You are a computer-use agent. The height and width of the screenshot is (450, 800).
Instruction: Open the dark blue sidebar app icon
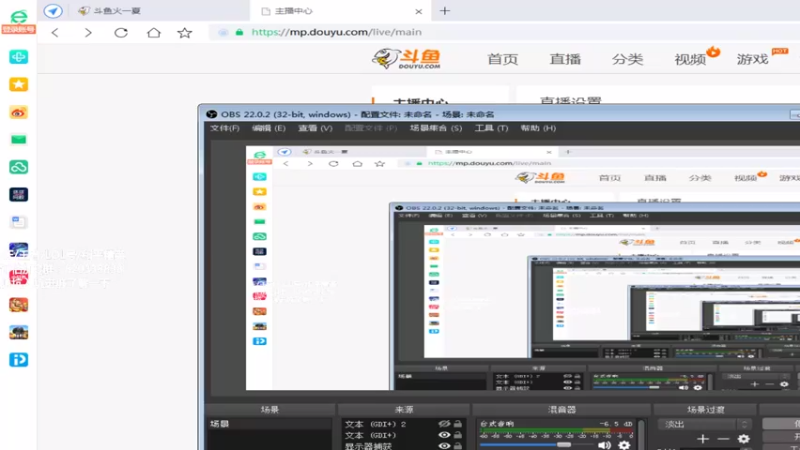coord(18,194)
